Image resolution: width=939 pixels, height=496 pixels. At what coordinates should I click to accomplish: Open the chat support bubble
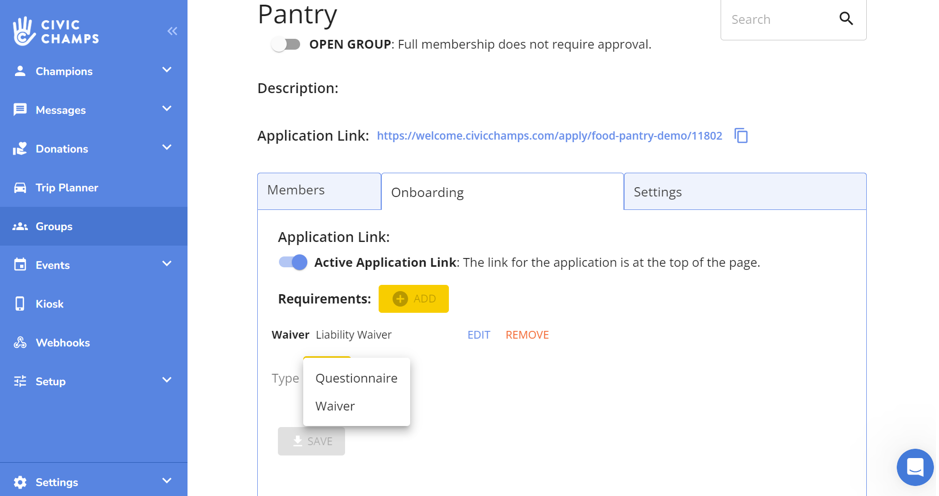tap(914, 467)
